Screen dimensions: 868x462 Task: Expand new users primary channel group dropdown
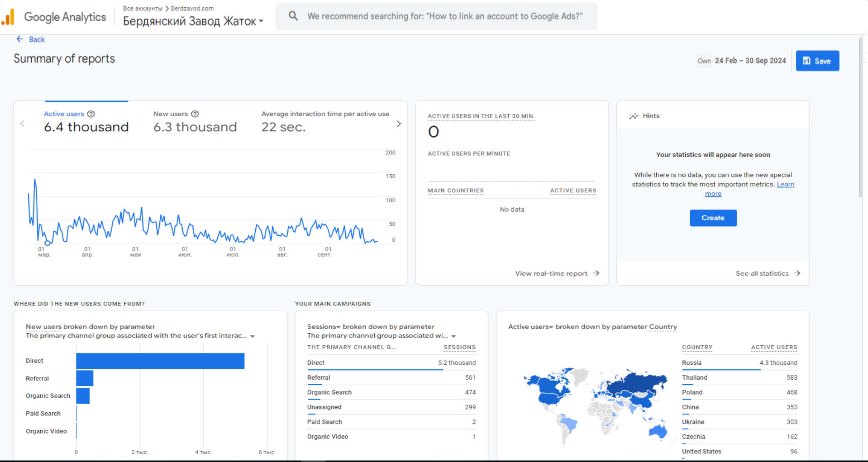tap(253, 336)
